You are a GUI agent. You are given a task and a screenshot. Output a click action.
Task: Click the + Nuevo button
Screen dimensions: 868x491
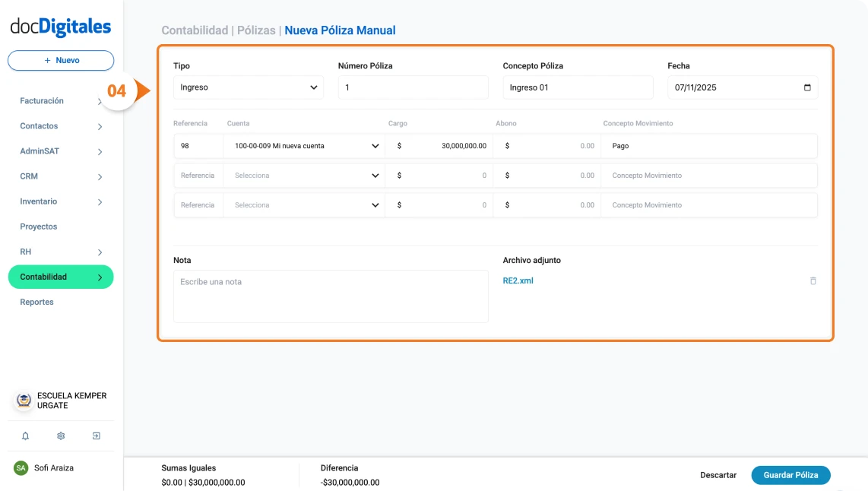(x=60, y=60)
